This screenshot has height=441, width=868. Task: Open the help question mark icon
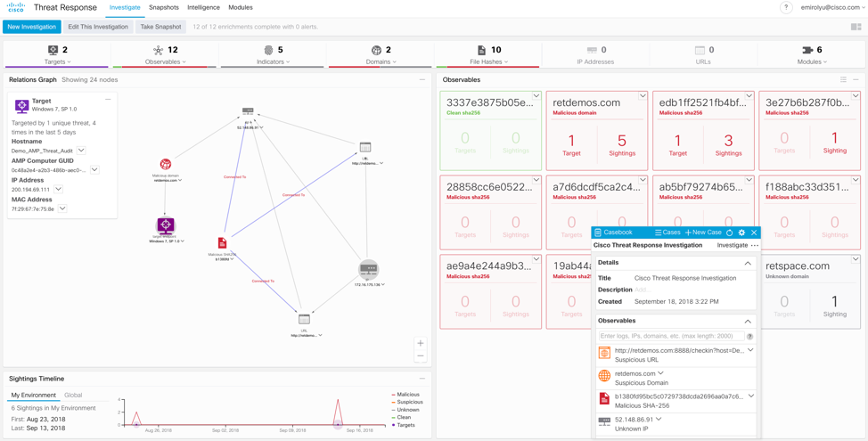click(786, 7)
